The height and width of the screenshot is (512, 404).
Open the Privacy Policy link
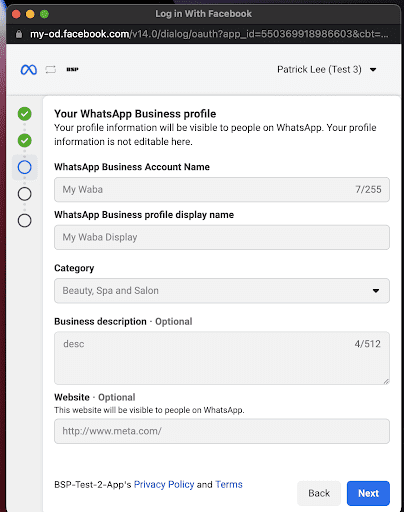coord(164,484)
